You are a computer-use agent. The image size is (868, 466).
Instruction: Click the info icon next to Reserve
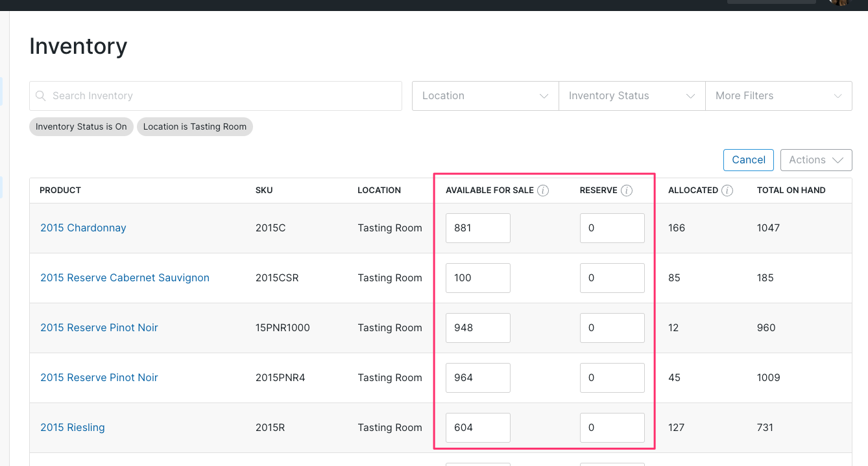click(x=626, y=190)
